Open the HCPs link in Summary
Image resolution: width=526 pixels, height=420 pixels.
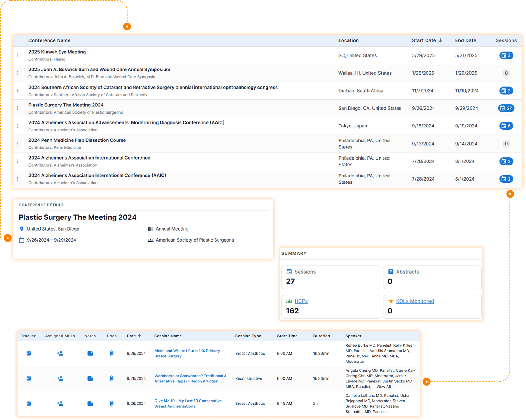click(301, 301)
